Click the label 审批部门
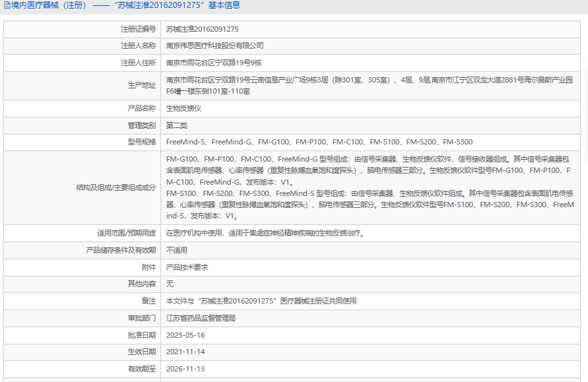The image size is (588, 382). (x=141, y=318)
